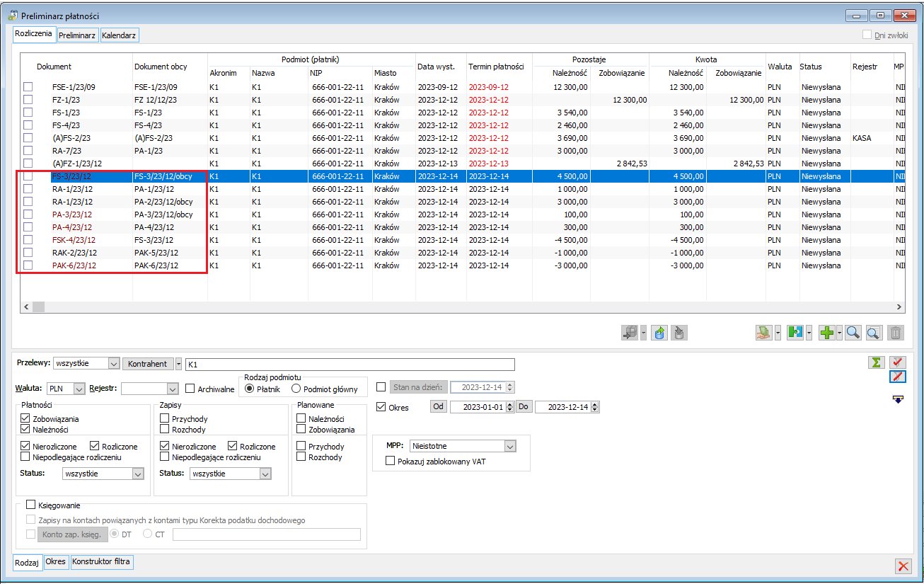Open the Rejestr dropdown
The image size is (924, 584).
pos(173,389)
